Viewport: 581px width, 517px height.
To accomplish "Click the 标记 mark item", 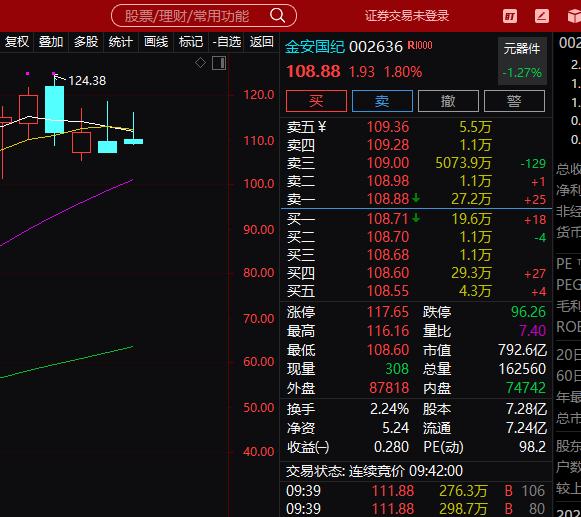I will click(x=190, y=42).
